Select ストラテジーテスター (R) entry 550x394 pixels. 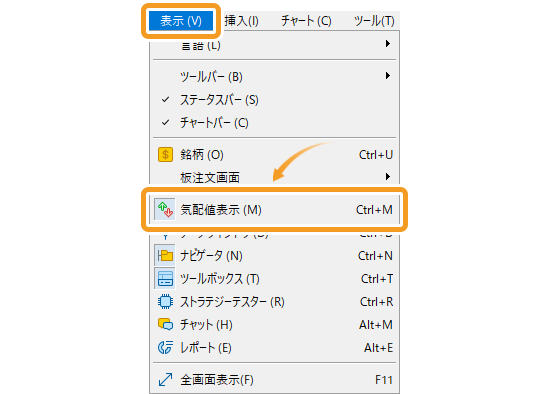pos(274,302)
